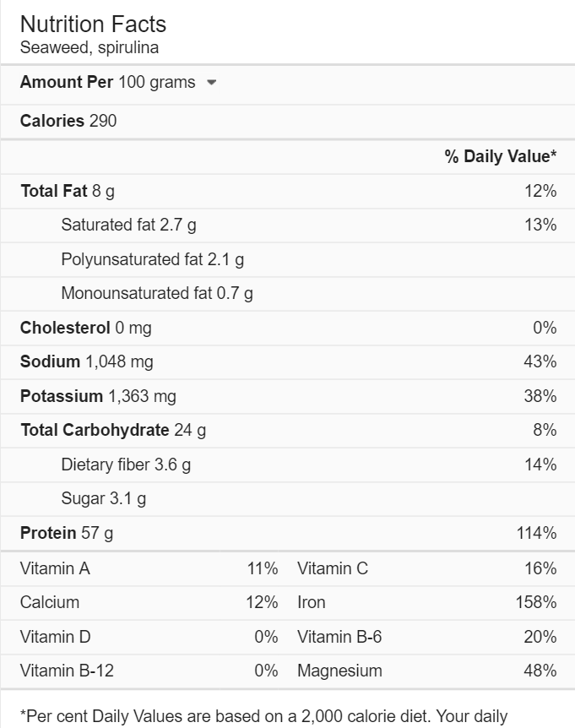Click the Total Fat 8 g row
This screenshot has height=728, width=575.
point(288,191)
